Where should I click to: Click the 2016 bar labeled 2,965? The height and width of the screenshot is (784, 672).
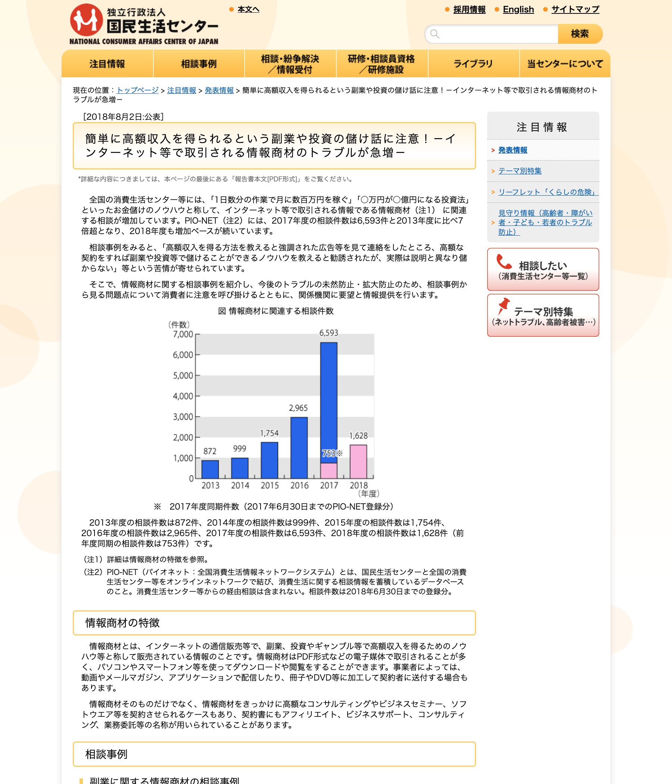(x=299, y=448)
